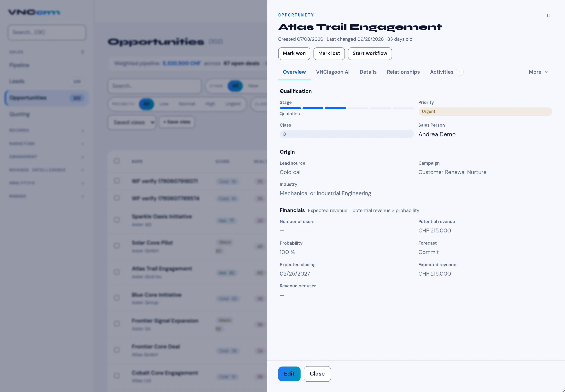Expand the More dropdown

[539, 72]
